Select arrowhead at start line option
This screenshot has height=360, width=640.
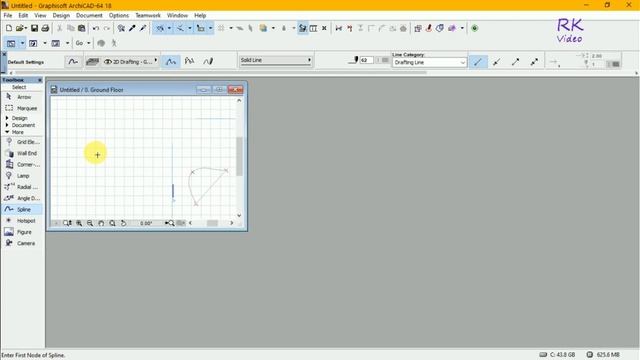click(x=497, y=62)
